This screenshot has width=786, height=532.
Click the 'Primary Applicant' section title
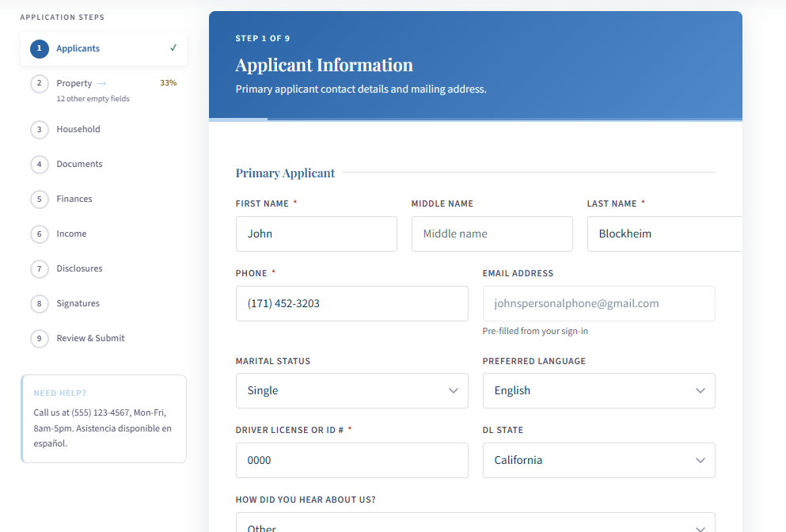tap(285, 173)
